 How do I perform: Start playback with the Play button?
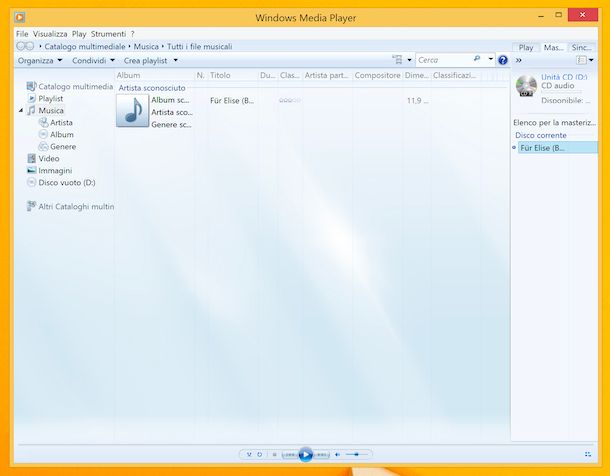point(306,454)
